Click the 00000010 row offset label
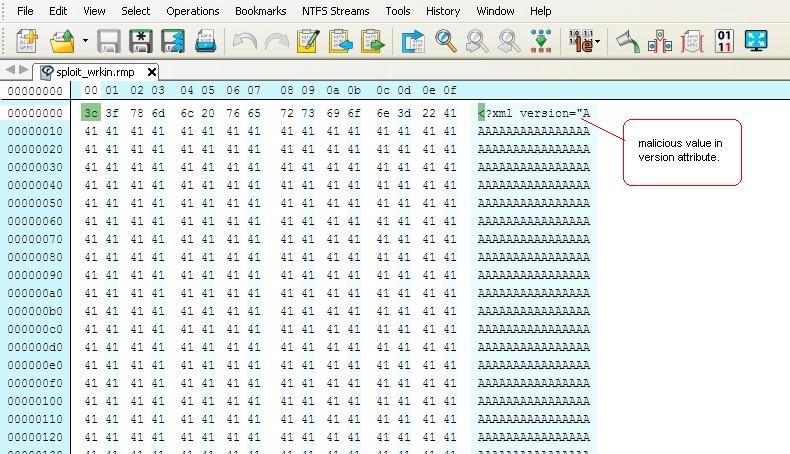 (x=35, y=131)
